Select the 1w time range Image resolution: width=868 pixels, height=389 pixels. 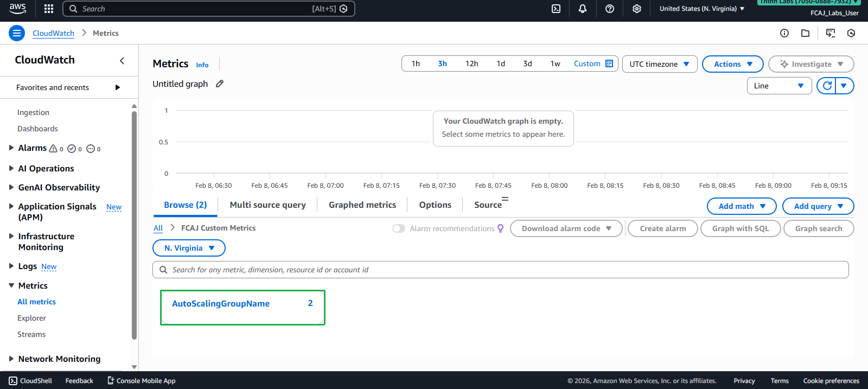(555, 63)
